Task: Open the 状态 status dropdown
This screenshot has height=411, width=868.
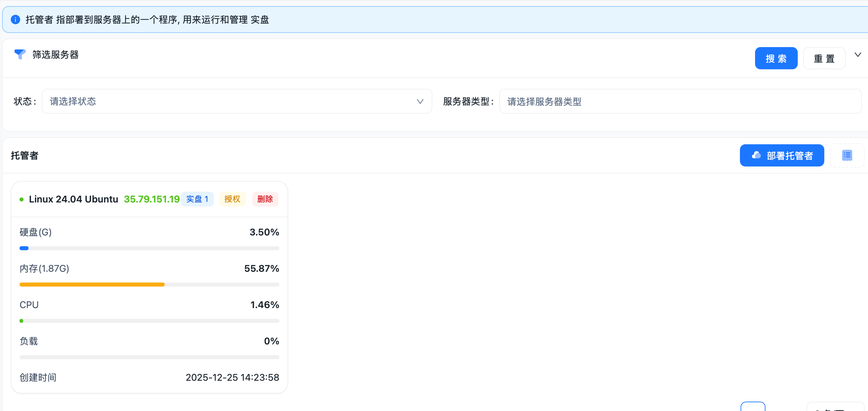Action: coord(236,102)
